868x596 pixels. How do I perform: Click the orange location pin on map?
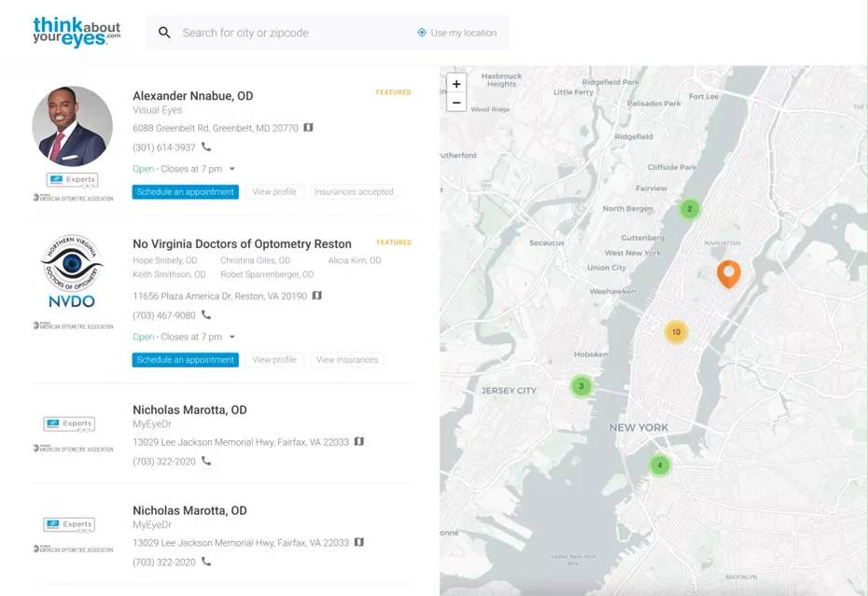pos(728,272)
